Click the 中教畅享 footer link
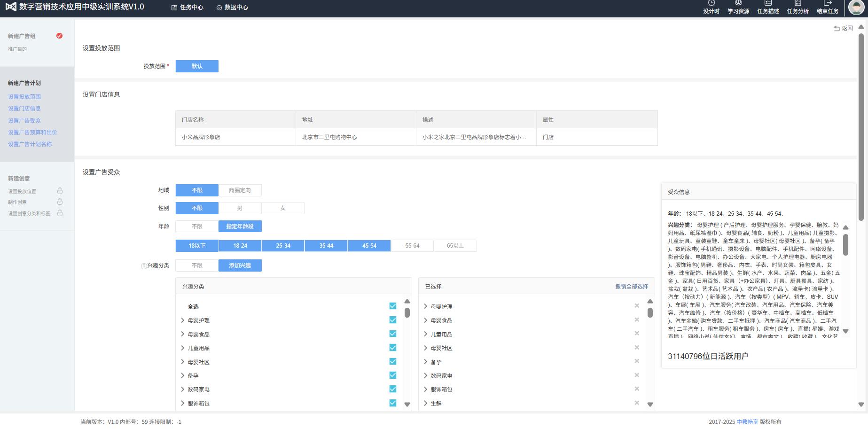 tap(747, 422)
